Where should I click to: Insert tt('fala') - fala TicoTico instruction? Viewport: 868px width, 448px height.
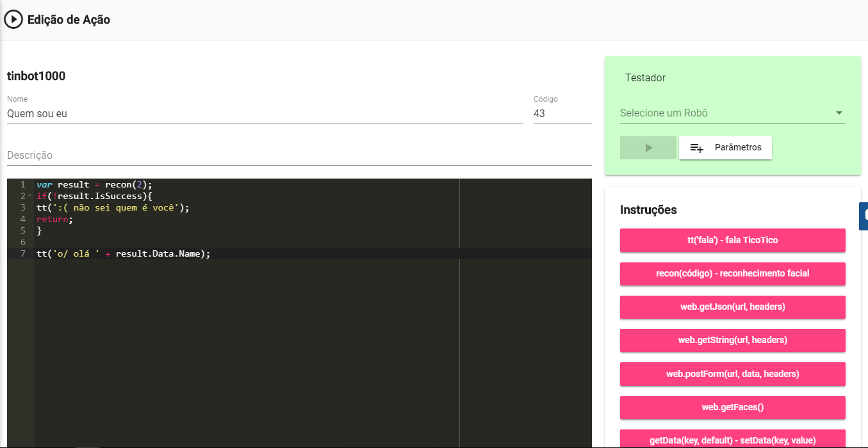(732, 241)
